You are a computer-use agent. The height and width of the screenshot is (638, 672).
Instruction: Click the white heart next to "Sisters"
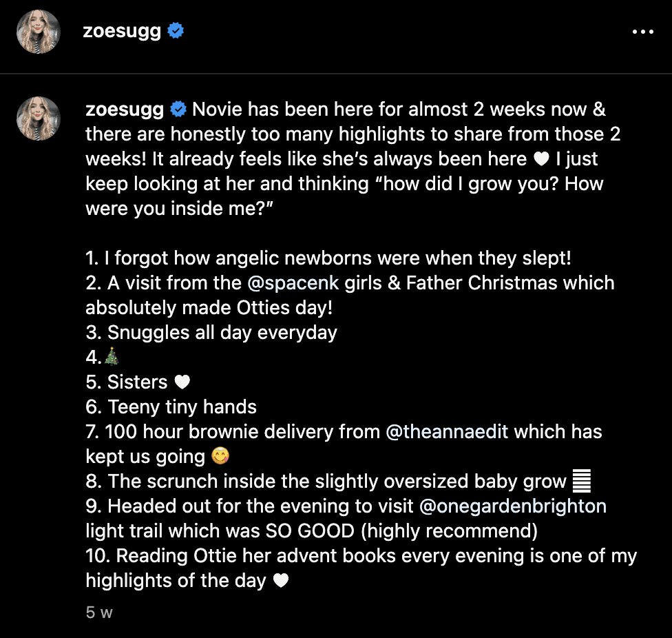pos(182,382)
